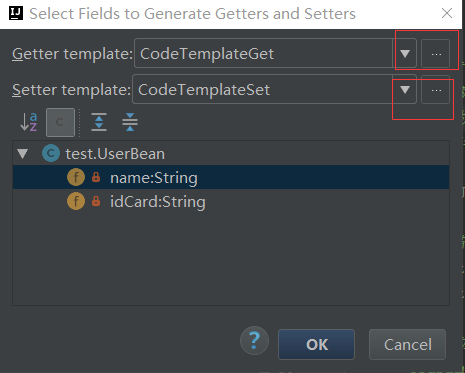Screen dimensions: 465x373
Task: Sort fields alphabetically with a-z icon
Action: (29, 122)
